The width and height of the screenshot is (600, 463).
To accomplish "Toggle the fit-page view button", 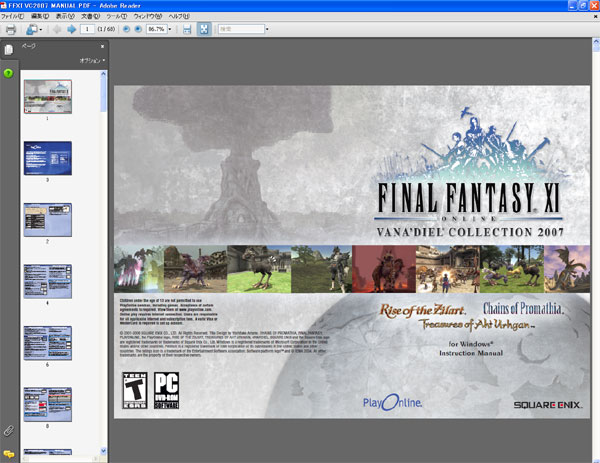I will pos(204,29).
